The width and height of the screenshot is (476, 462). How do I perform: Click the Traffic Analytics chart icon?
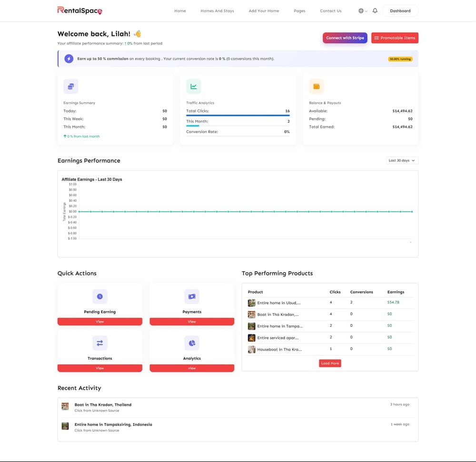[194, 87]
